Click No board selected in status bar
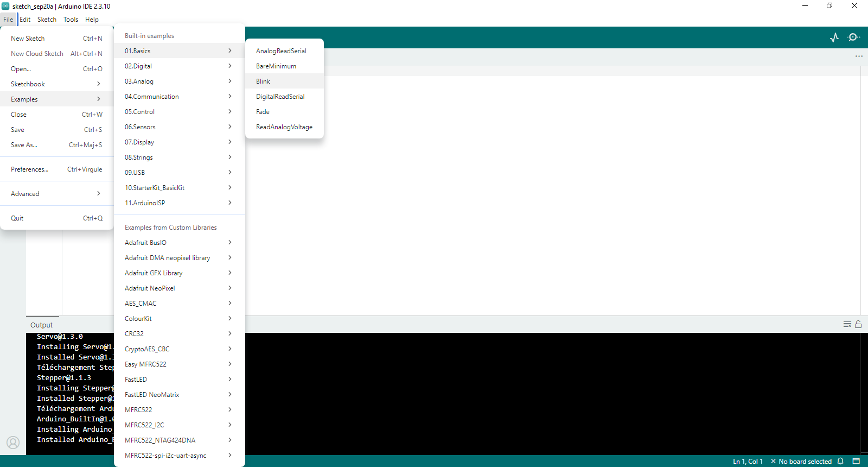Viewport: 868px width, 467px height. tap(801, 462)
